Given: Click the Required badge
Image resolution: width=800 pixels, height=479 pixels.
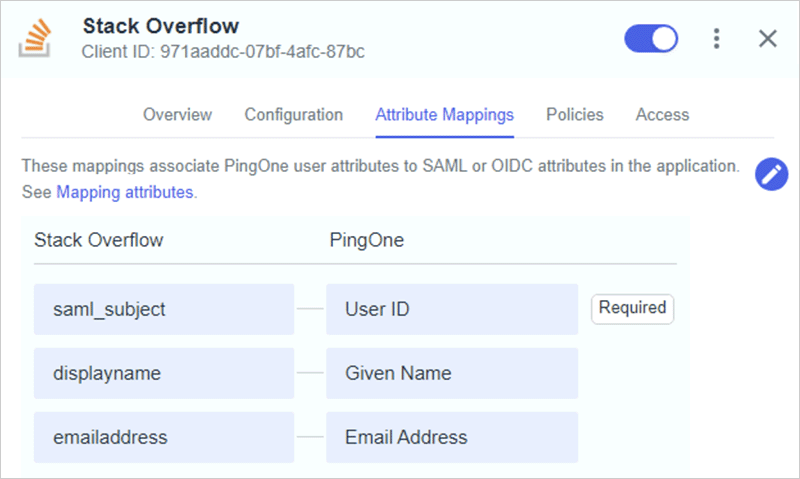Looking at the screenshot, I should (x=632, y=308).
